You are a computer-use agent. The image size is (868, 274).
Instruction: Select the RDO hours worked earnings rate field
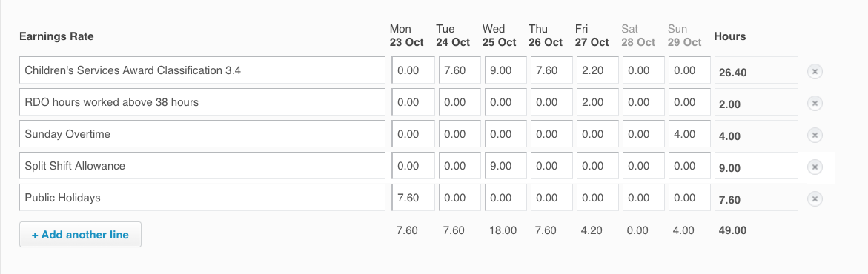click(202, 102)
